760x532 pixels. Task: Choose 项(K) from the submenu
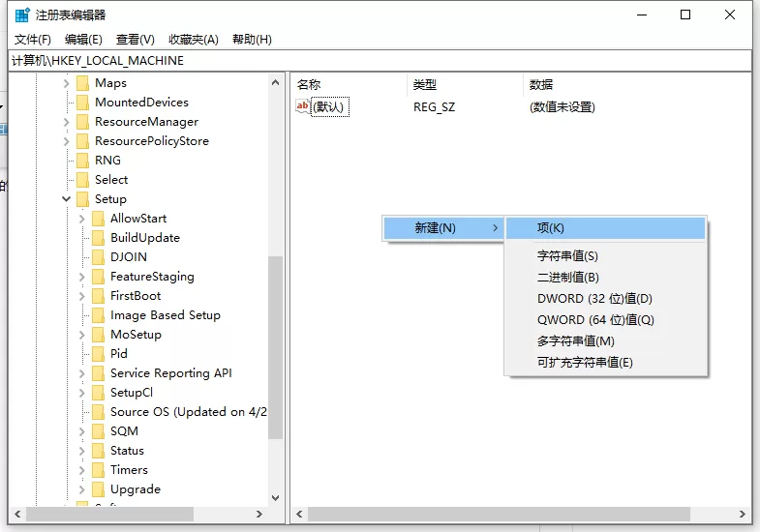pyautogui.click(x=605, y=228)
